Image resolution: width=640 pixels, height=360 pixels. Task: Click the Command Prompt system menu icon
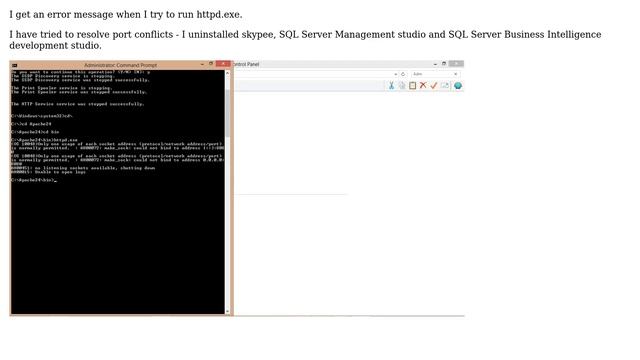coord(15,65)
